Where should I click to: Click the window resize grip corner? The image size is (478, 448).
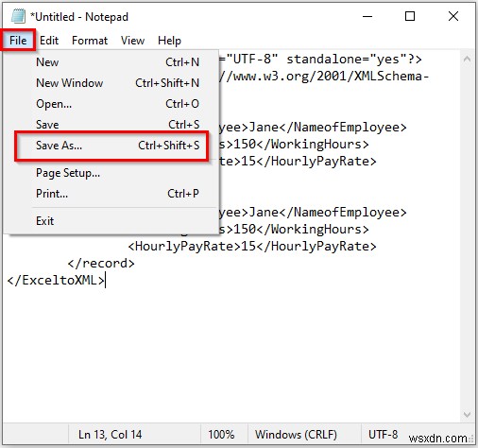[471, 439]
